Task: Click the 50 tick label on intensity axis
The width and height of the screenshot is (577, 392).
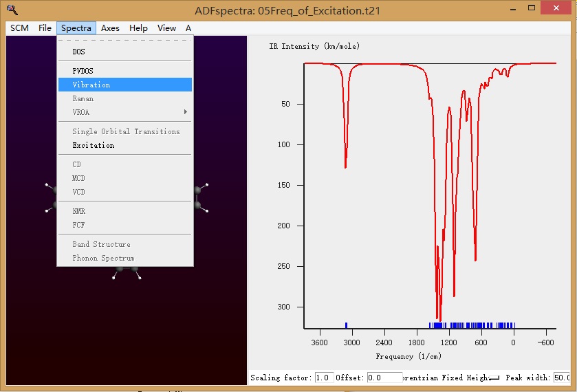Action: click(x=286, y=104)
